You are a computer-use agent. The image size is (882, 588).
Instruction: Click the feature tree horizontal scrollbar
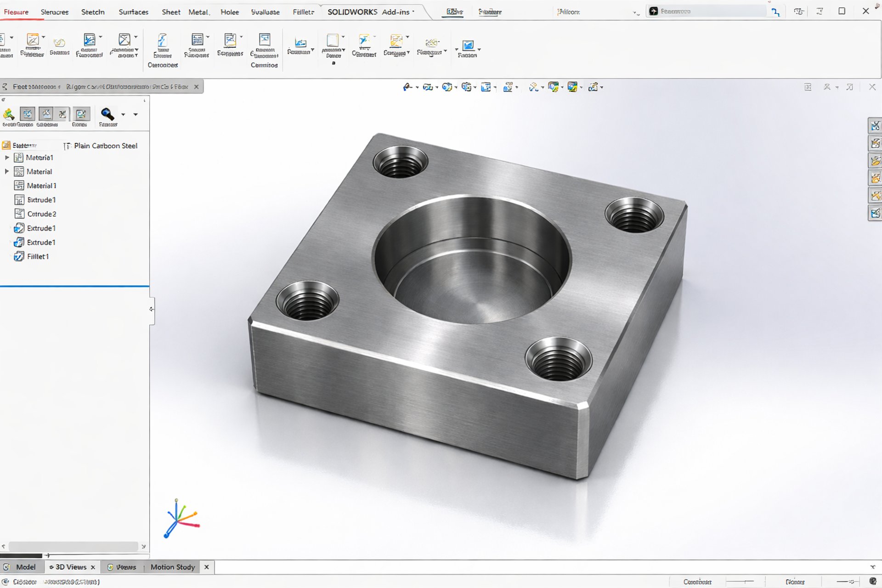[x=73, y=546]
